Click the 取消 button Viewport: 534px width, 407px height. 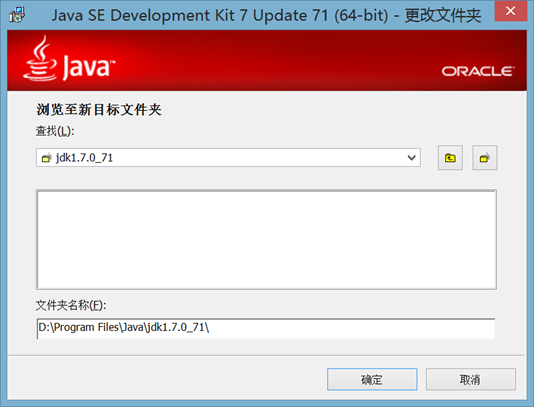point(471,379)
